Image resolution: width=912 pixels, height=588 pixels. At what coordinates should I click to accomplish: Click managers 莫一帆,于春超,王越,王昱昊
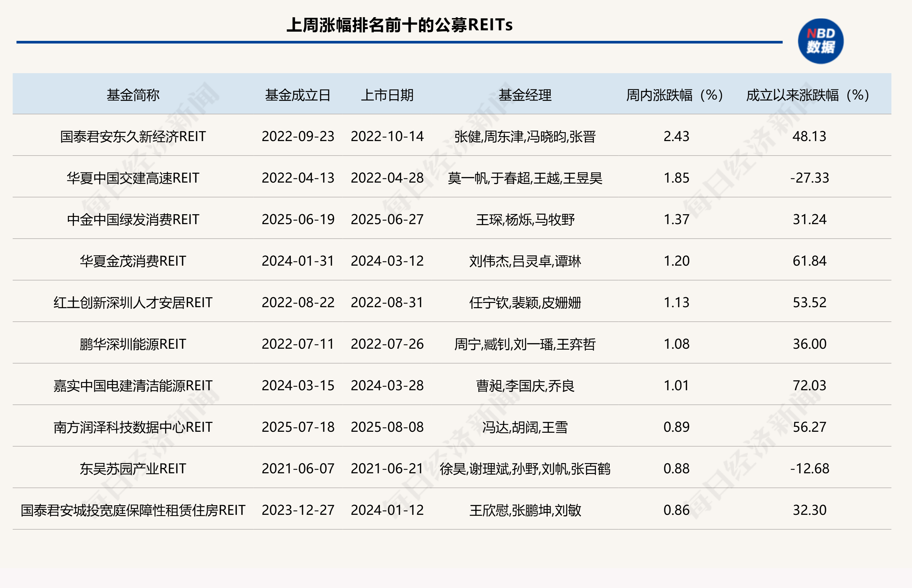click(x=525, y=178)
